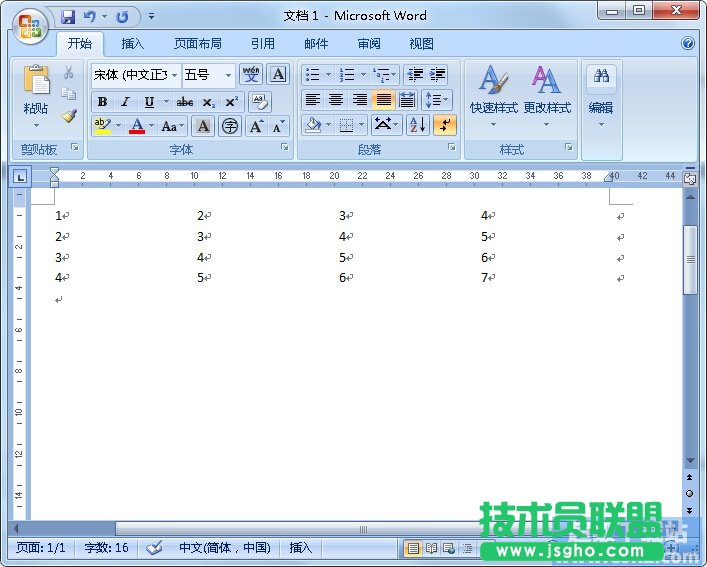Image resolution: width=707 pixels, height=567 pixels.
Task: Click the red font color swatch
Action: click(x=137, y=126)
